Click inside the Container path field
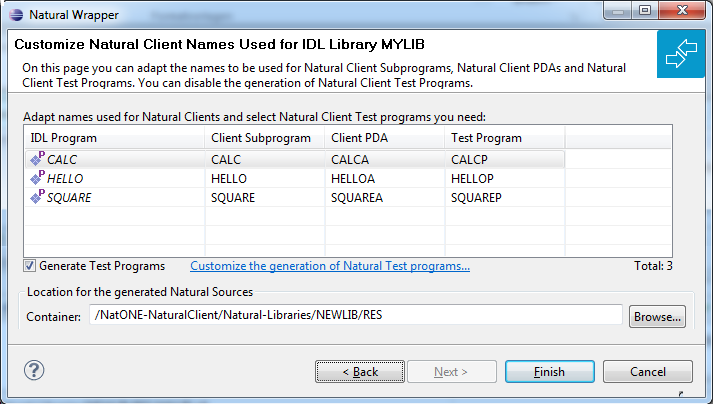This screenshot has height=404, width=722. (x=355, y=315)
